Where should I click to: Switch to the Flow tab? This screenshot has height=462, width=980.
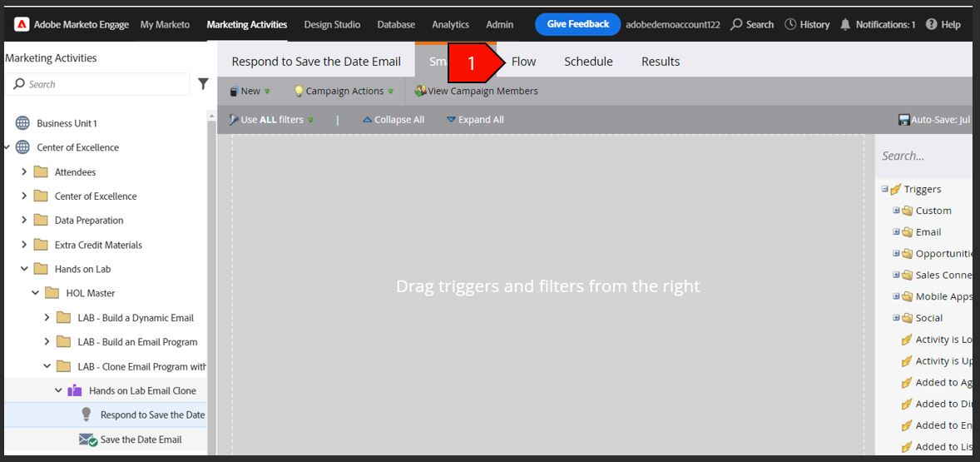pyautogui.click(x=524, y=62)
